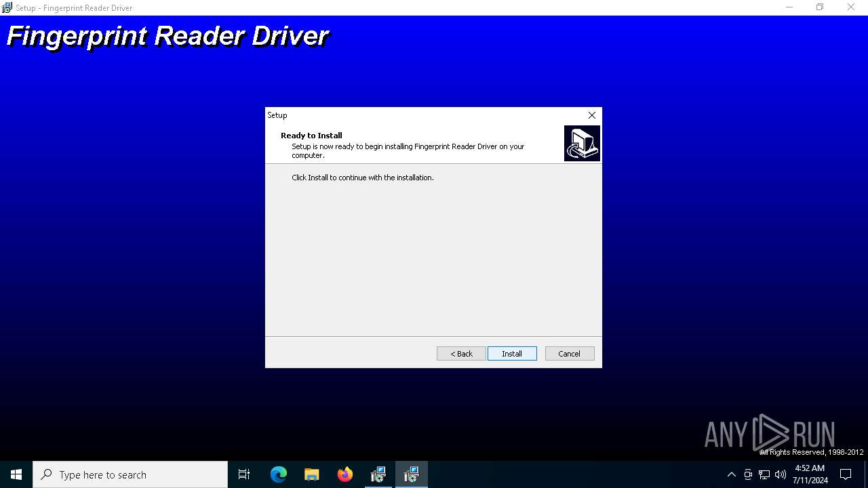Click the taskbar search box
Viewport: 868px width, 488px height.
pyautogui.click(x=130, y=474)
